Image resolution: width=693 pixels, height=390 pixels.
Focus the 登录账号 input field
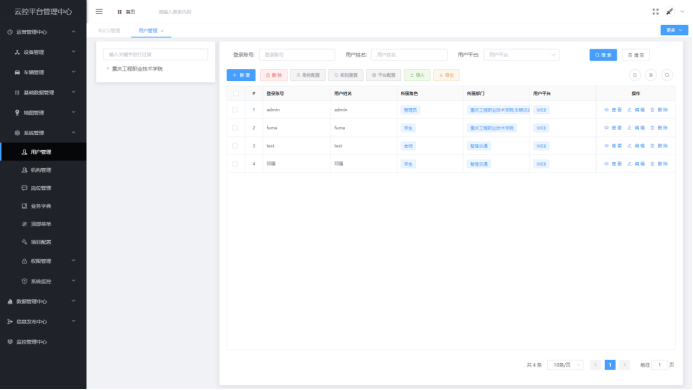click(x=297, y=55)
